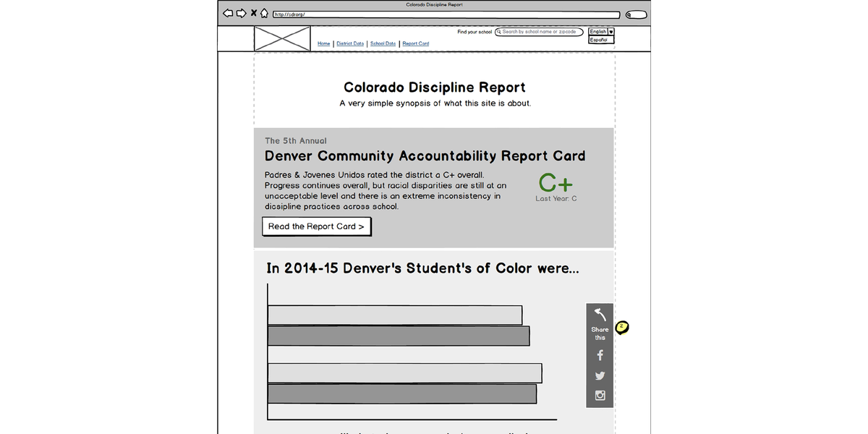
Task: Click the C+ grade text
Action: click(x=556, y=182)
